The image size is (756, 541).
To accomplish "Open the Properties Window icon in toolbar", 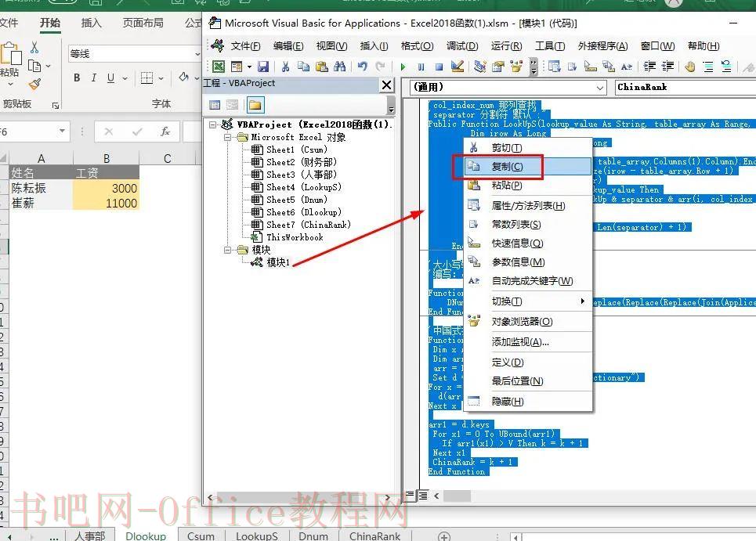I will (x=498, y=66).
